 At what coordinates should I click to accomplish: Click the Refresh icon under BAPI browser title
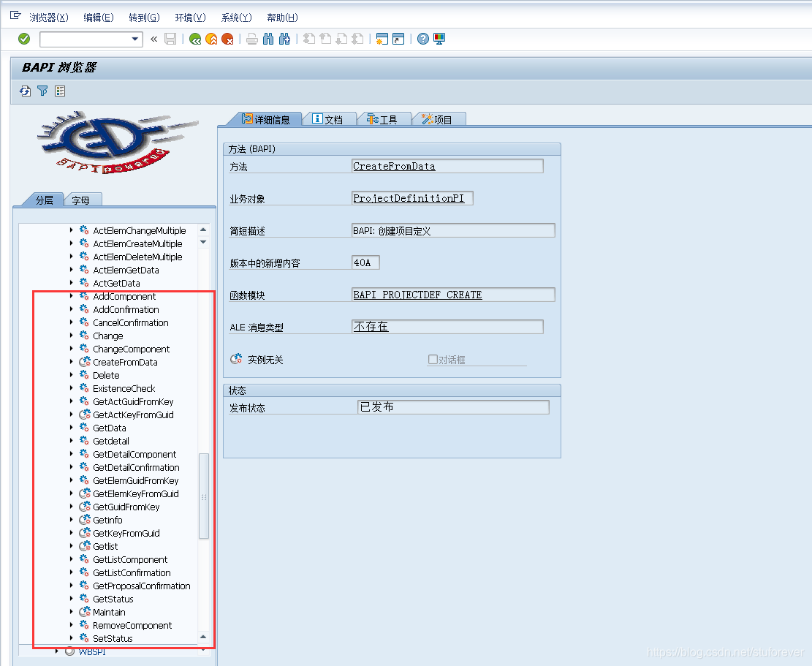tap(25, 91)
